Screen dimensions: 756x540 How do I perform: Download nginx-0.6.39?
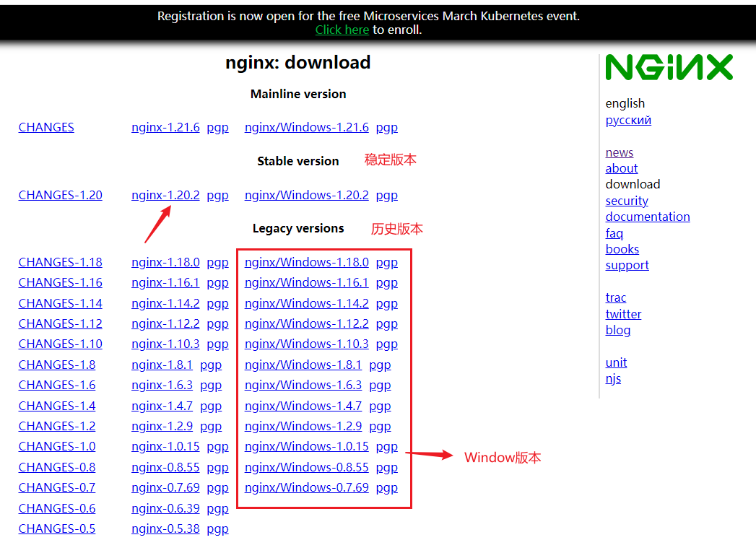point(165,509)
